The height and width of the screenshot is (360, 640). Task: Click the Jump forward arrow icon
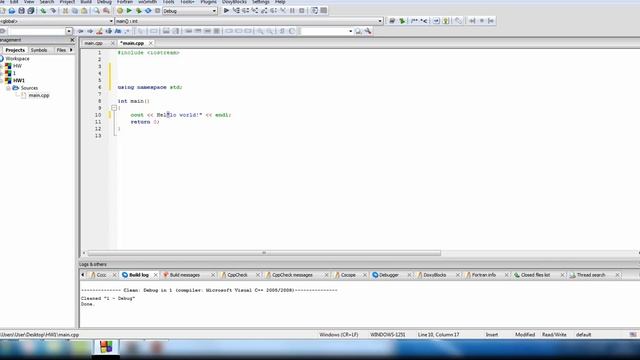tap(90, 31)
